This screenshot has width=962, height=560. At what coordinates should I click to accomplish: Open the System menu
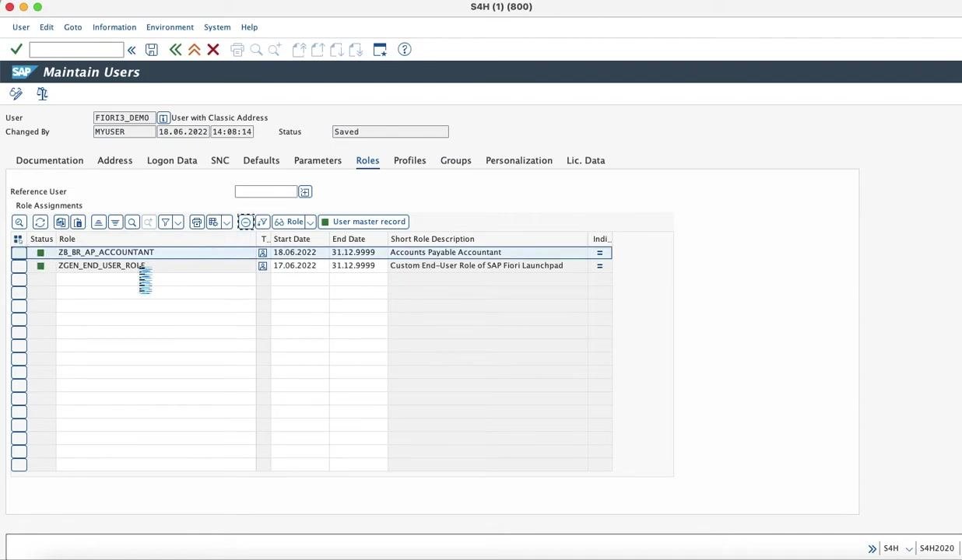point(217,27)
